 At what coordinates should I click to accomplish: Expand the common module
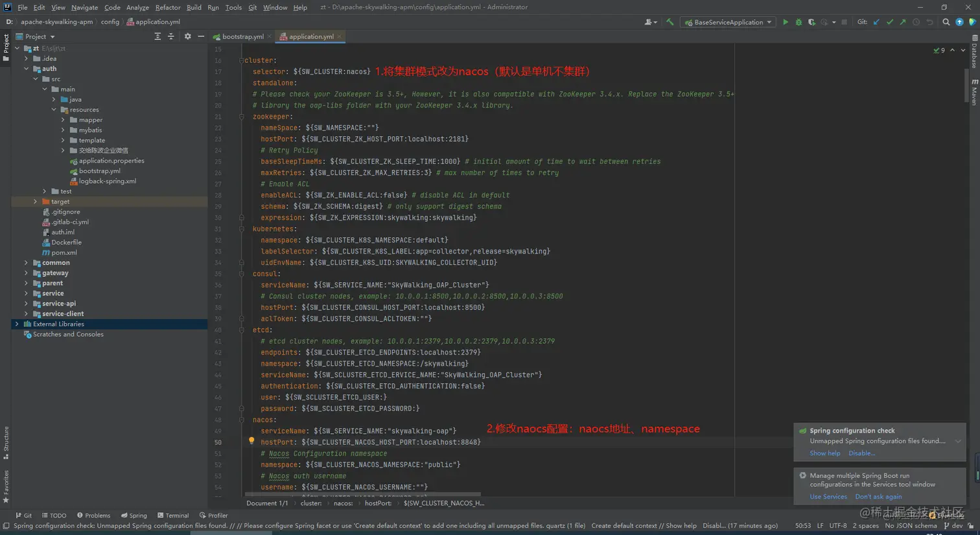(x=27, y=263)
